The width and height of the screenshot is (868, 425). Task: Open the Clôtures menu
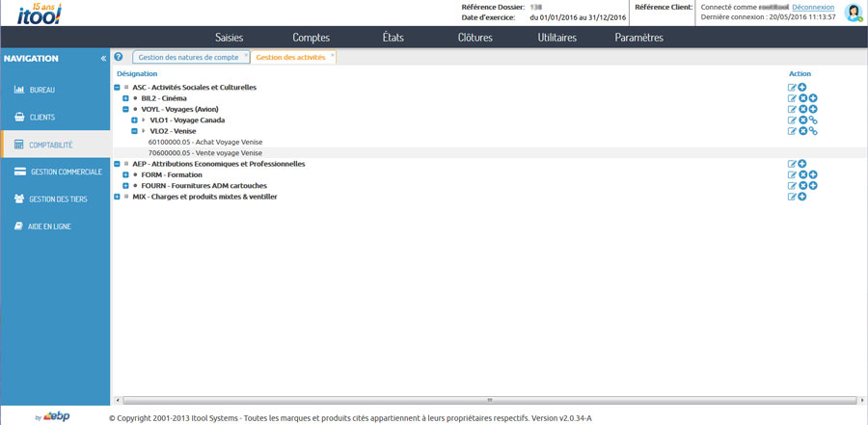point(475,38)
